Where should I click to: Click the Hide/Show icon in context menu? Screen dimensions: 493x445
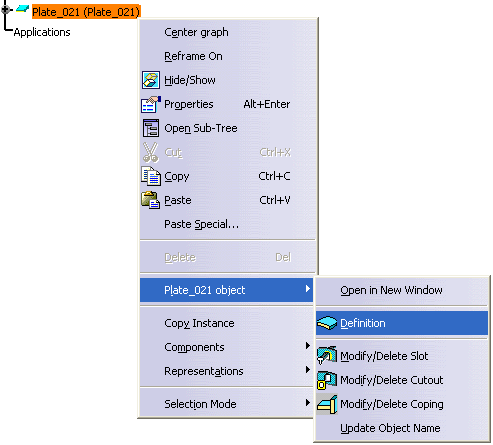(x=151, y=80)
